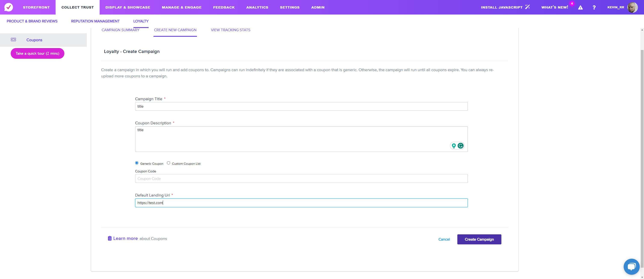Start the quick tour button
This screenshot has width=644, height=279.
[37, 53]
